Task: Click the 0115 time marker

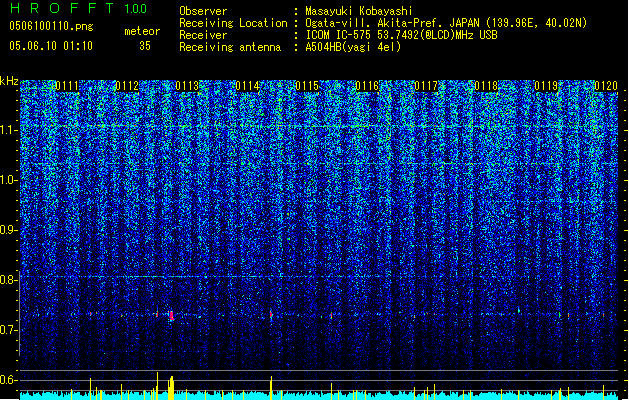Action: (307, 86)
